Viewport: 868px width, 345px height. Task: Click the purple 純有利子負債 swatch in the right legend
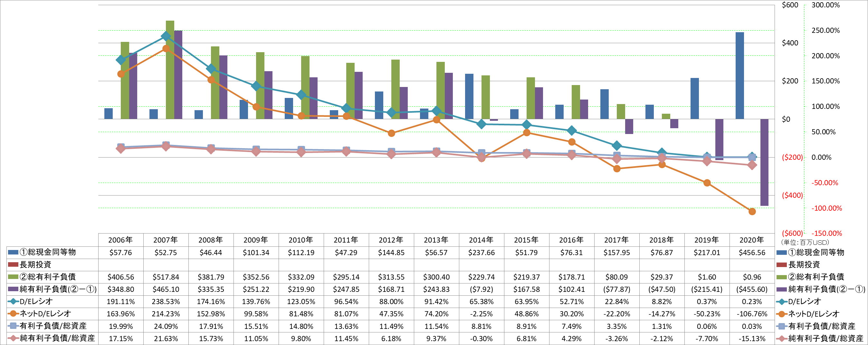781,289
